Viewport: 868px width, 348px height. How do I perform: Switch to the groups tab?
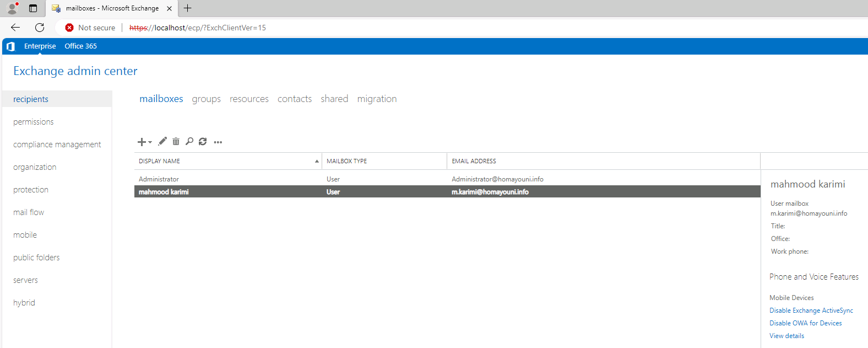[x=206, y=99]
